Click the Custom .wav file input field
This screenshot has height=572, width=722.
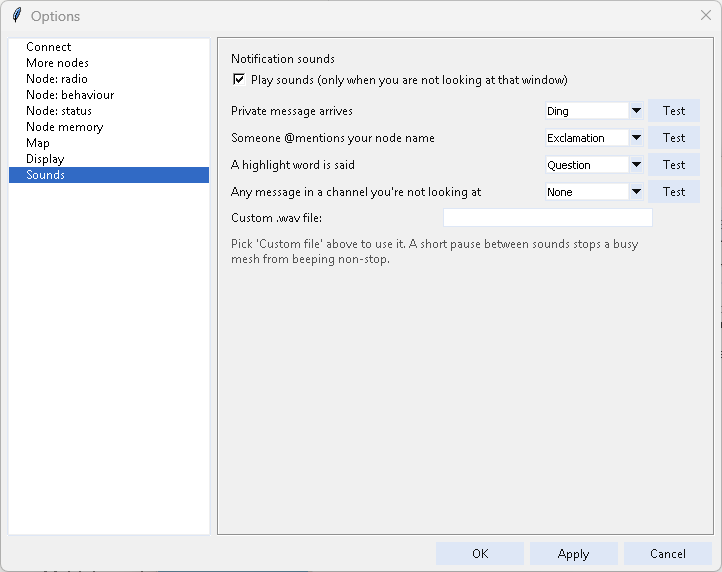click(547, 217)
